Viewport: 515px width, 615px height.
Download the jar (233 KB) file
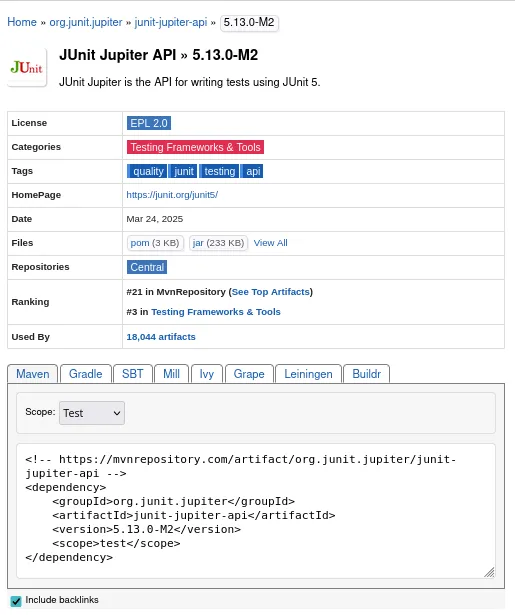(x=218, y=243)
